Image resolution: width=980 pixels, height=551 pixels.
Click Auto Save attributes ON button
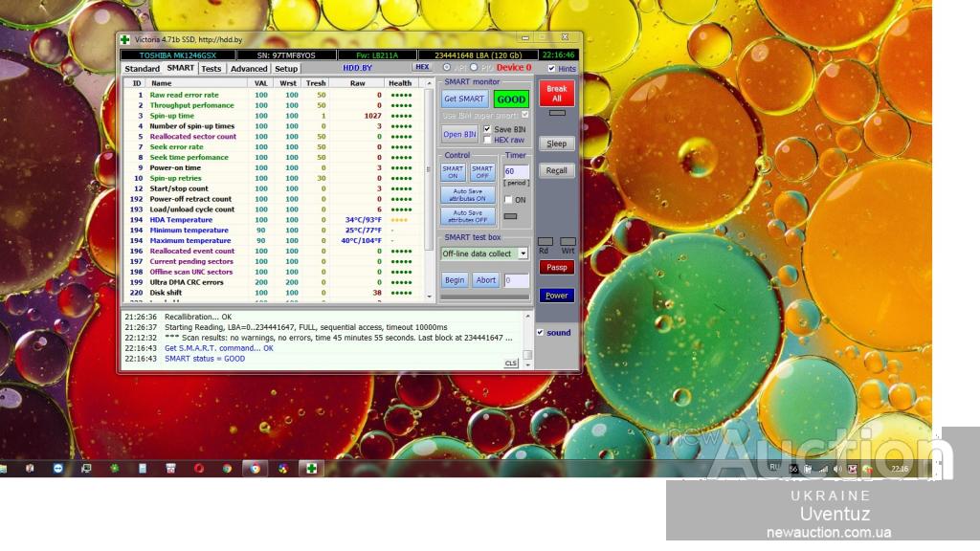(467, 195)
